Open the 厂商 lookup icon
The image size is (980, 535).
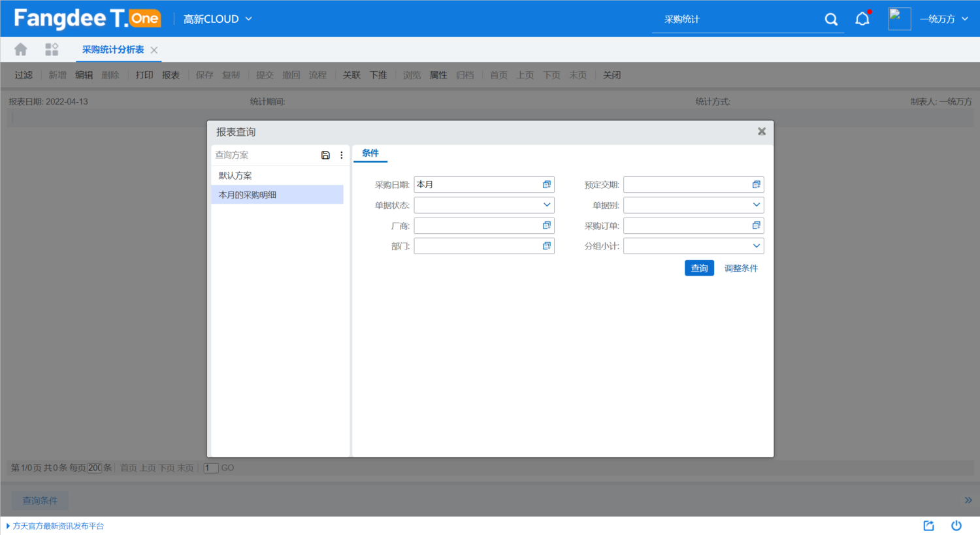click(x=547, y=225)
